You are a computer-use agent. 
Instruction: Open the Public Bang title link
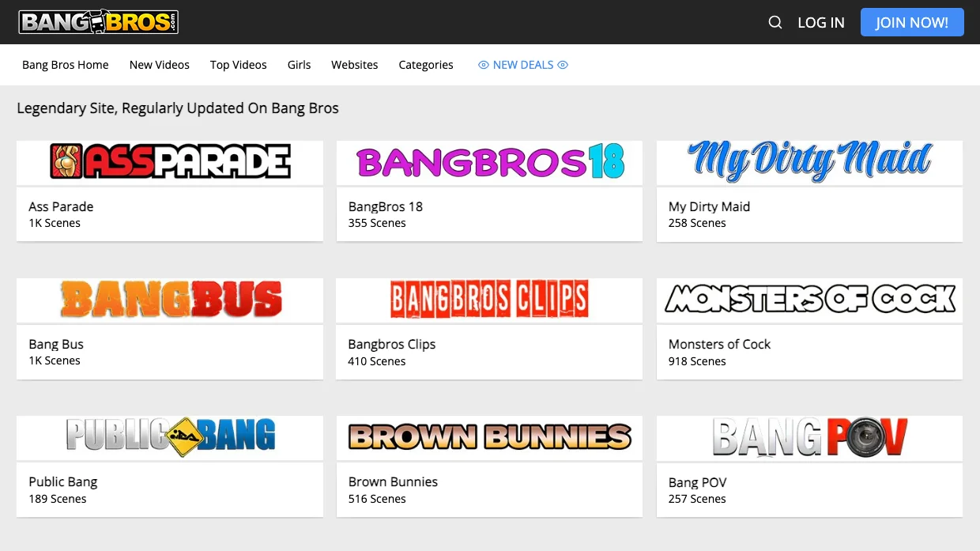coord(63,481)
